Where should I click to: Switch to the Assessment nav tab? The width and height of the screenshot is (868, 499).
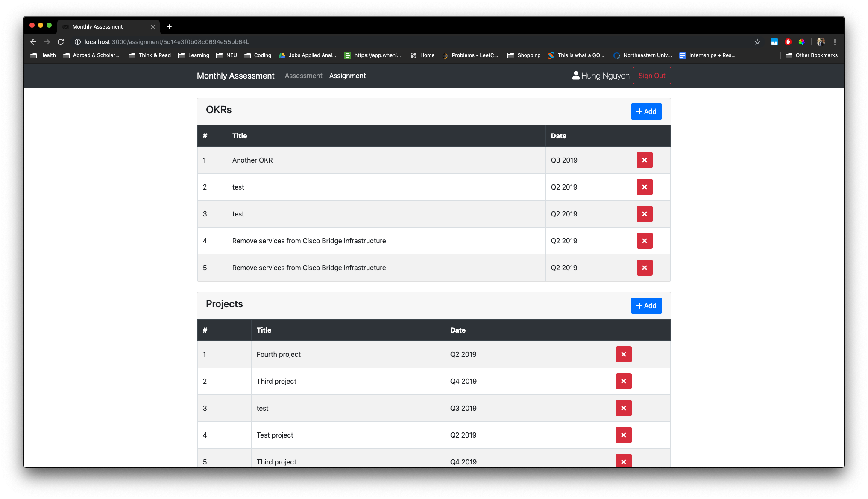pos(303,76)
